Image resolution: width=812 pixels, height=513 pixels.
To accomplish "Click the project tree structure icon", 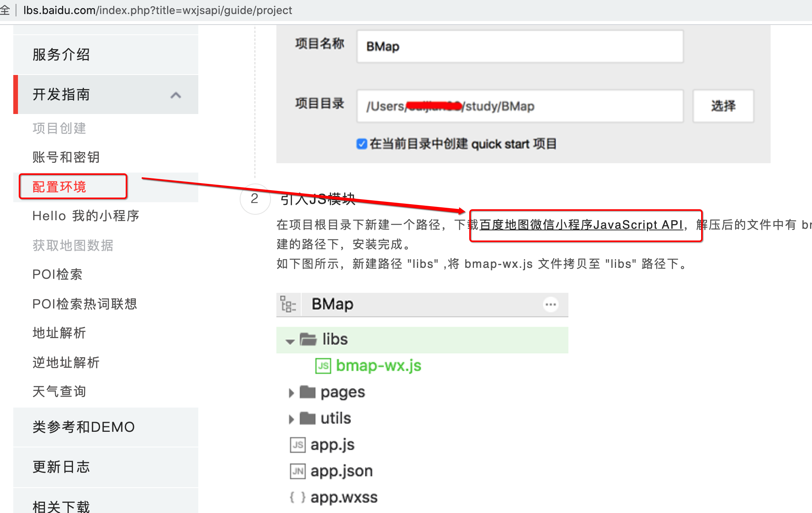I will [x=288, y=304].
